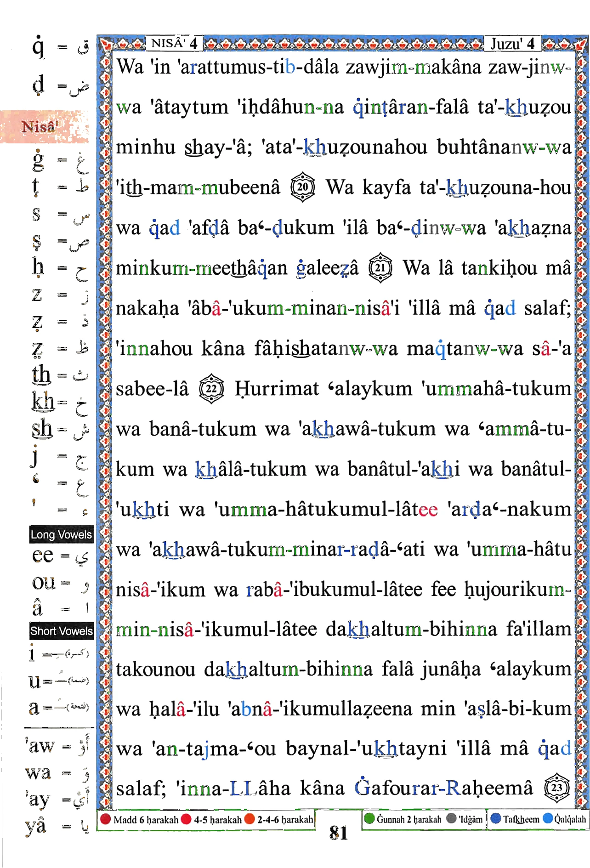590x868 pixels.
Task: Click the light blue Qalqalah legend dot
Action: pos(548,818)
